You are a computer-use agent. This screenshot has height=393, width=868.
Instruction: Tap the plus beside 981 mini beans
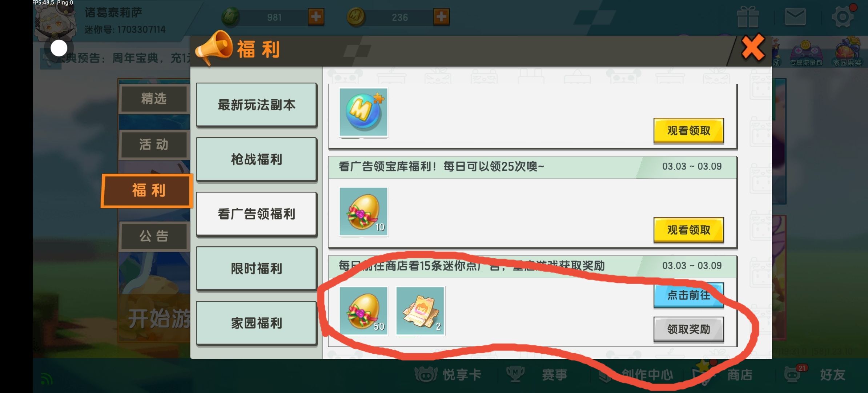pos(316,17)
